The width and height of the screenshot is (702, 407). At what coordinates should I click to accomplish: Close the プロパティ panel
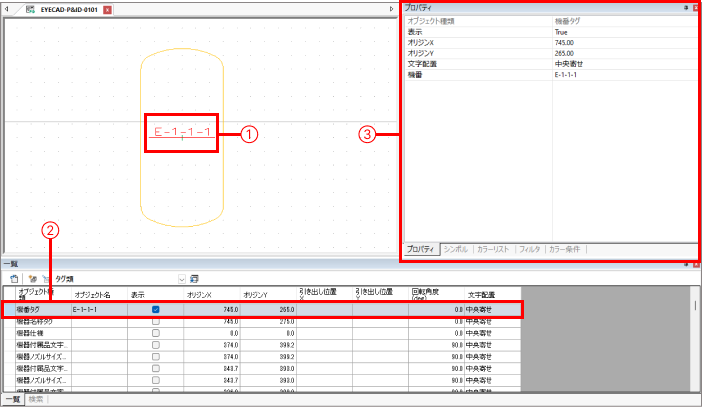[695, 7]
